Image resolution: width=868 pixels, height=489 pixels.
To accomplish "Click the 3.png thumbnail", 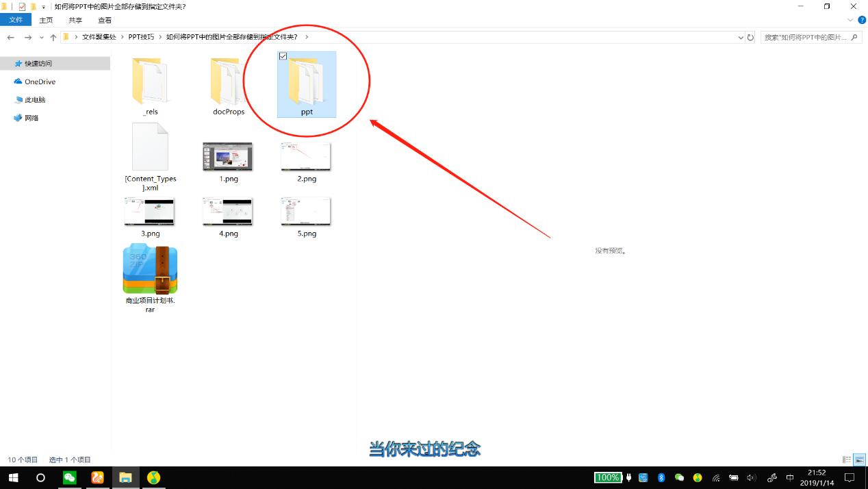I will [150, 212].
